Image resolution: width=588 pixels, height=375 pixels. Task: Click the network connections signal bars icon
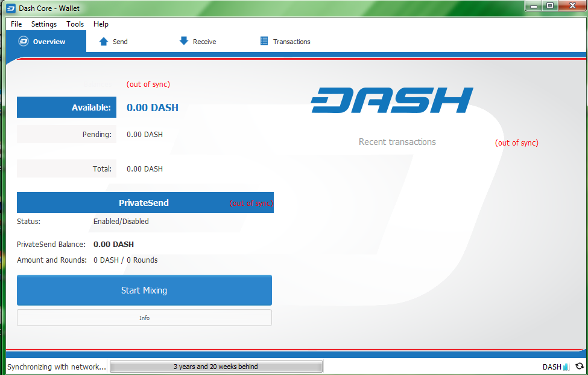(566, 367)
